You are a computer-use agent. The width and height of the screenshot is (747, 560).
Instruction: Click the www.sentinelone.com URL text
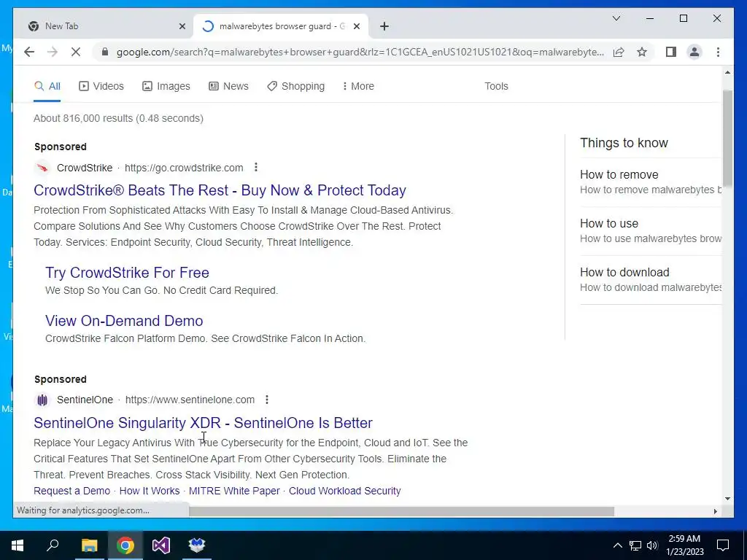click(x=190, y=400)
